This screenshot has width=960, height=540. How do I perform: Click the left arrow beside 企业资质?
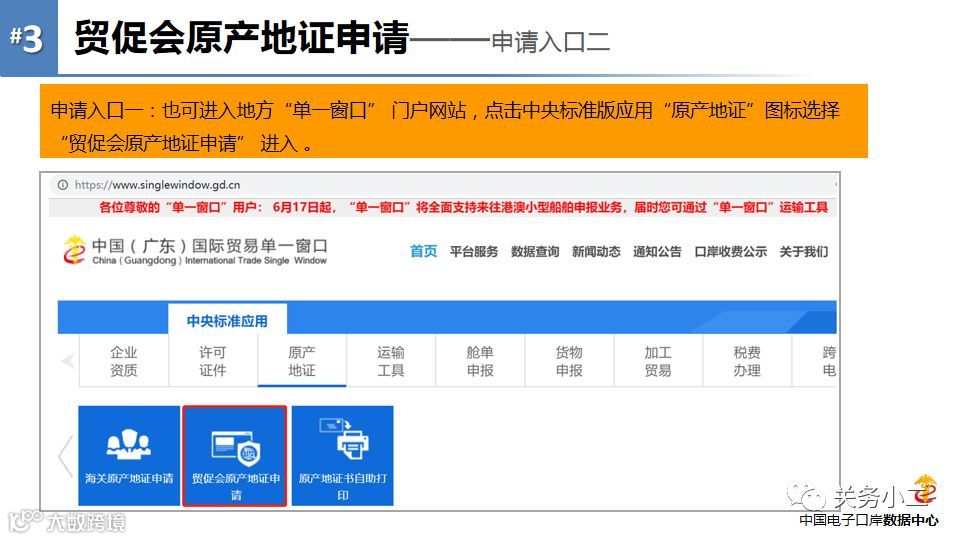coord(68,361)
